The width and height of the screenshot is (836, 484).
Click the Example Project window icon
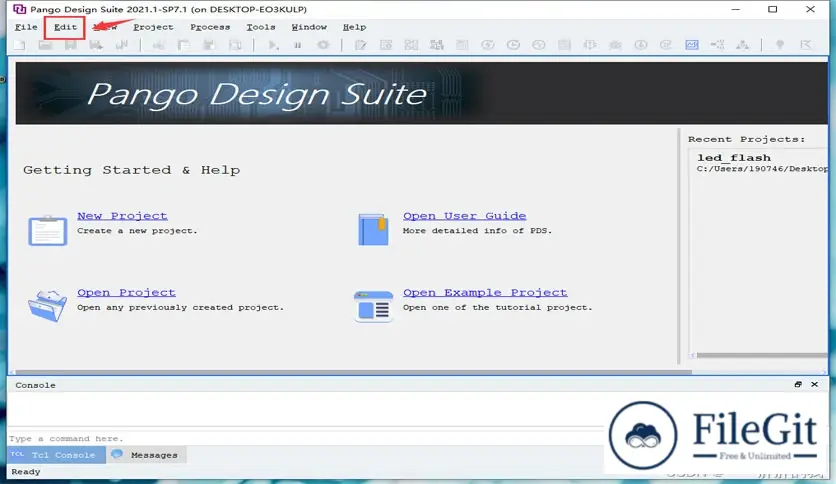coord(374,306)
